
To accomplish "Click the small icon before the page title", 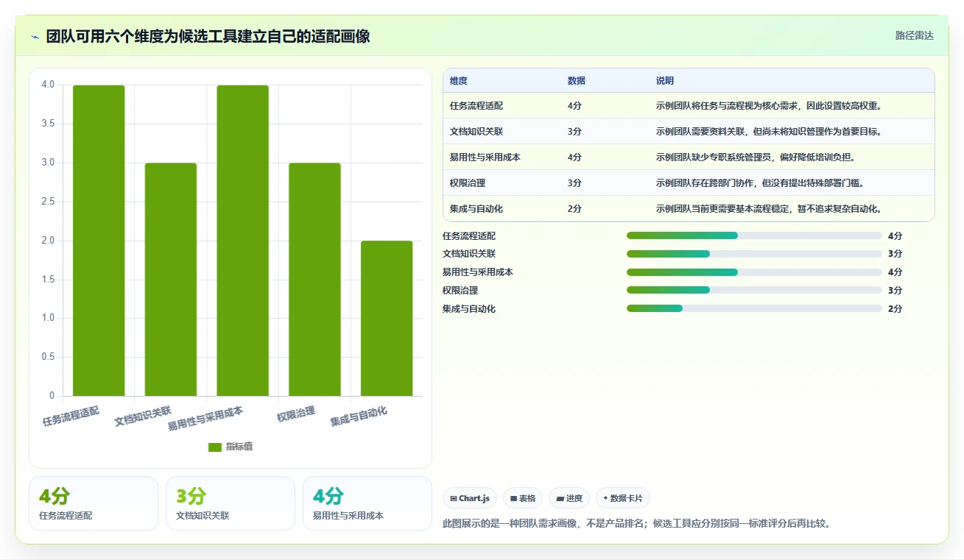I will [35, 37].
